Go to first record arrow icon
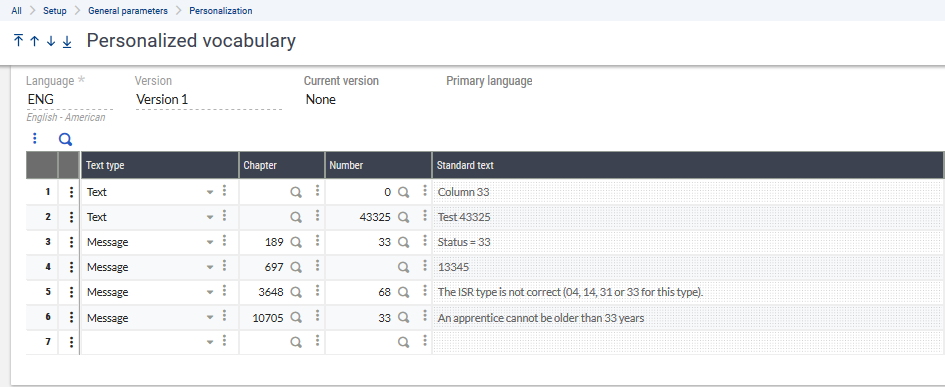 pos(18,41)
